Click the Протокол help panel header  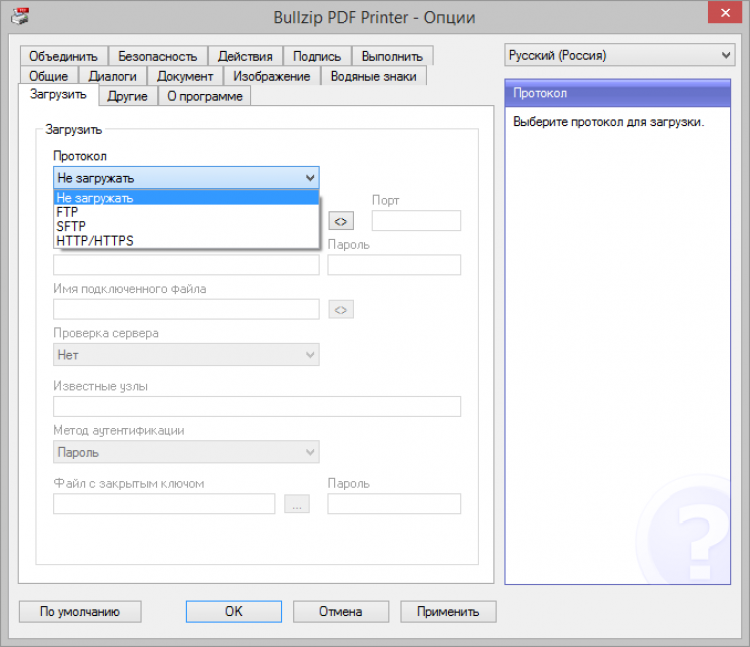(x=618, y=93)
